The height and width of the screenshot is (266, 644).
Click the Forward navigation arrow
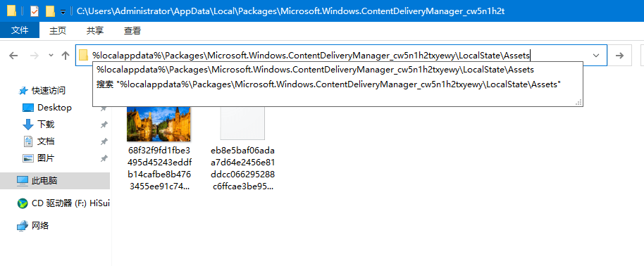pyautogui.click(x=34, y=56)
